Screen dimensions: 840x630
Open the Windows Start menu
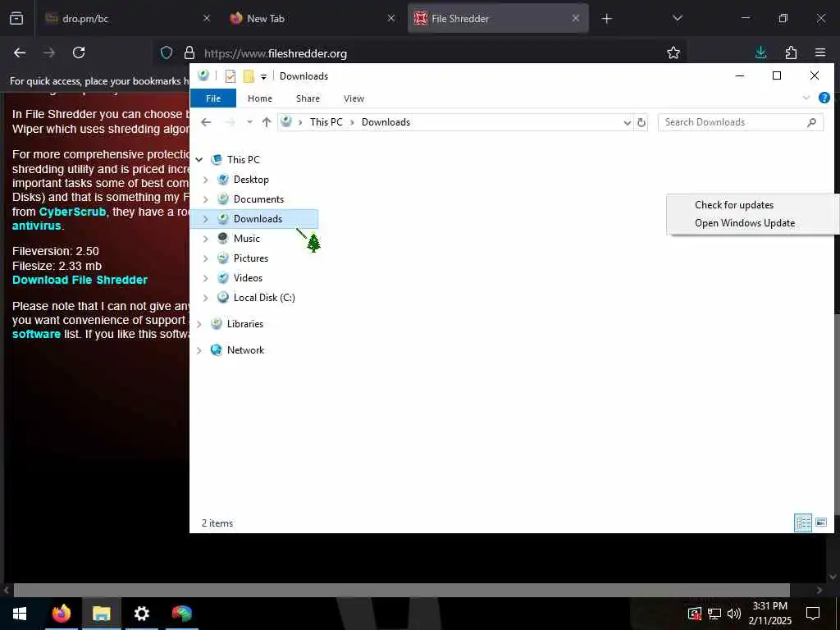click(x=20, y=614)
